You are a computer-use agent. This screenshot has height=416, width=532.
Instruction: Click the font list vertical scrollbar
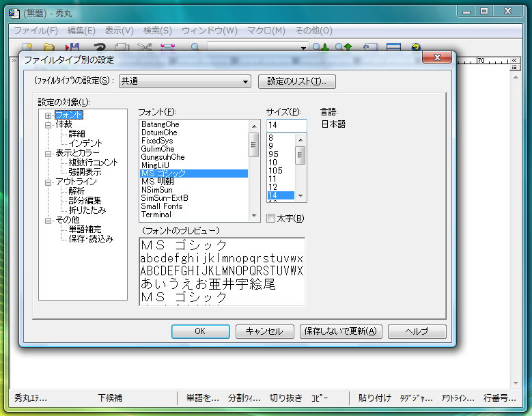253,169
